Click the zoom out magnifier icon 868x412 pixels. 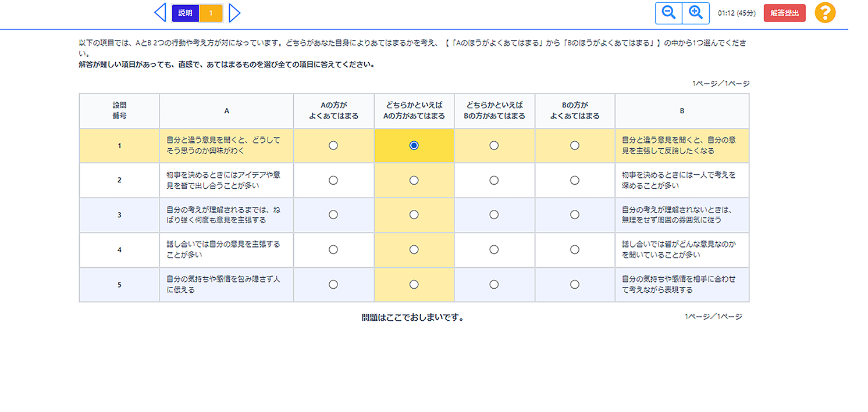click(x=669, y=13)
